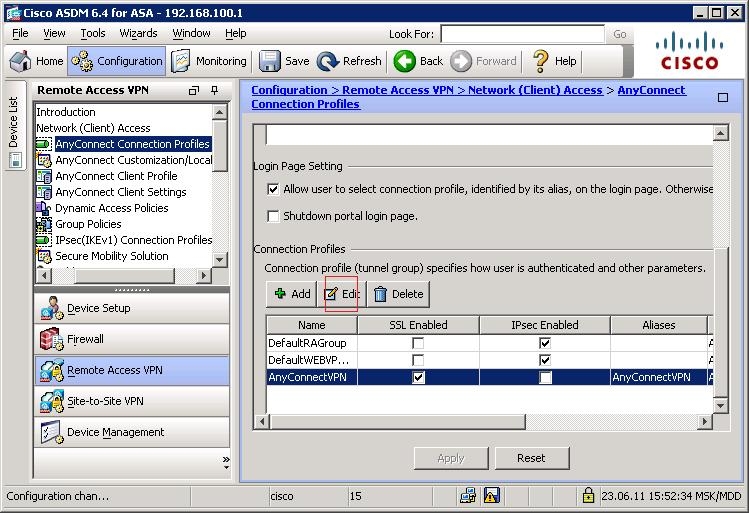Enable Shutdown portal login page
Viewport: 749px width, 513px height.
click(x=273, y=216)
